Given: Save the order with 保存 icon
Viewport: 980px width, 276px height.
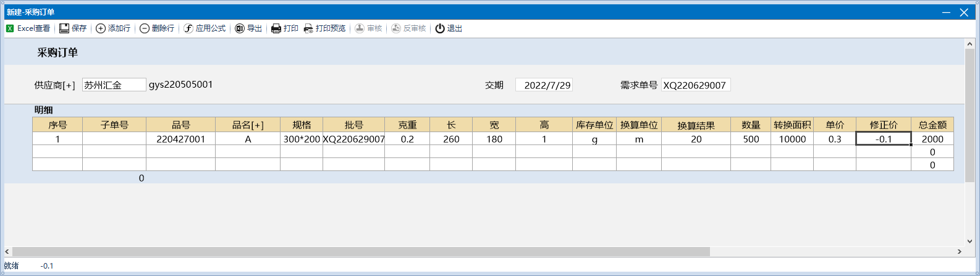Looking at the screenshot, I should [x=64, y=28].
